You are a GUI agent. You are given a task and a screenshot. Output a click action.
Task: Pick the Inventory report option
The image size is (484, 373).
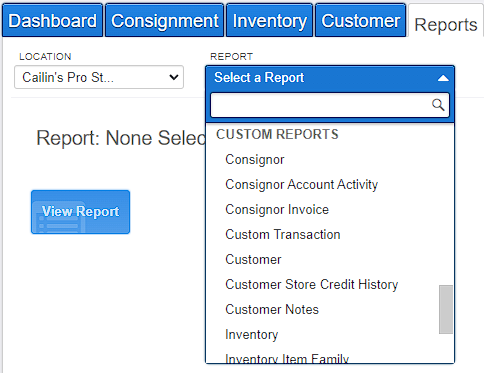pyautogui.click(x=252, y=335)
